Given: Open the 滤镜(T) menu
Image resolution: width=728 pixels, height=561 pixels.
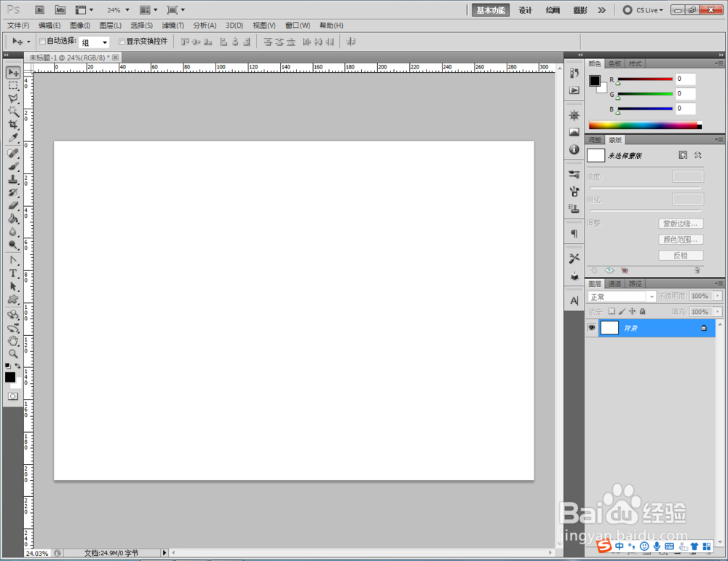Looking at the screenshot, I should click(173, 25).
